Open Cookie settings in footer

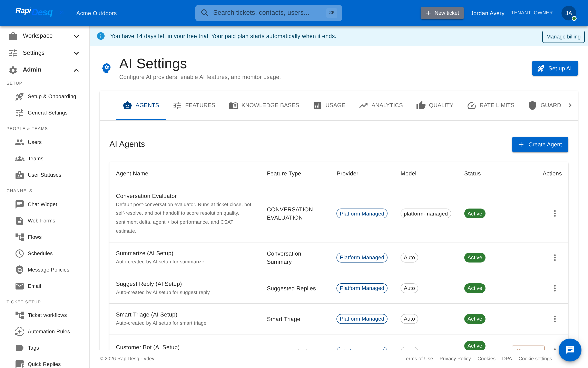click(535, 359)
